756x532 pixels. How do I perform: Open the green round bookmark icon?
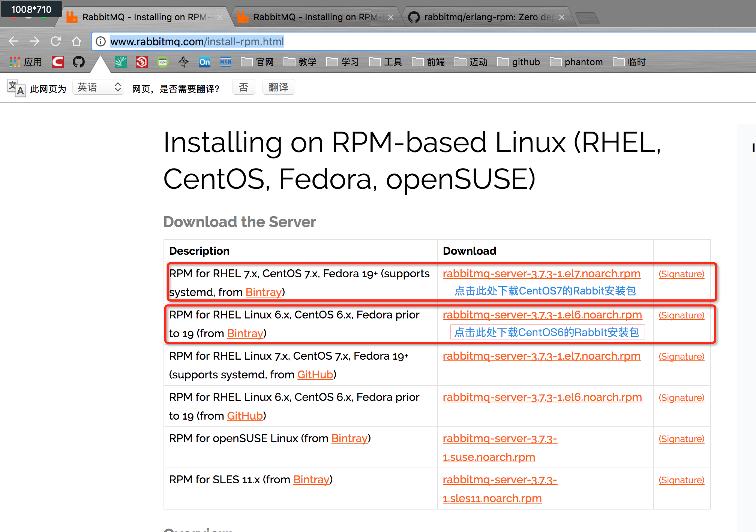[163, 62]
